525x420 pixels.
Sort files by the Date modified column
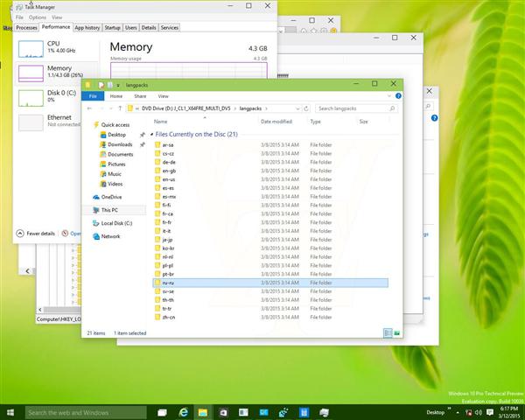pos(276,122)
